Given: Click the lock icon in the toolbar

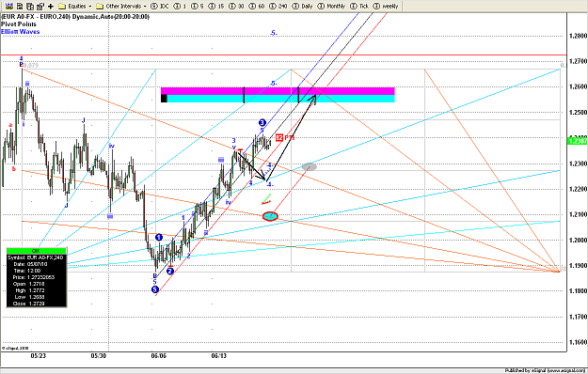Looking at the screenshot, I should pos(40,6).
